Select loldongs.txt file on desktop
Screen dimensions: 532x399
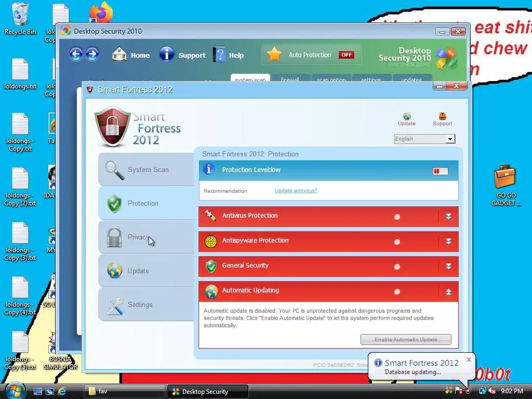[20, 74]
